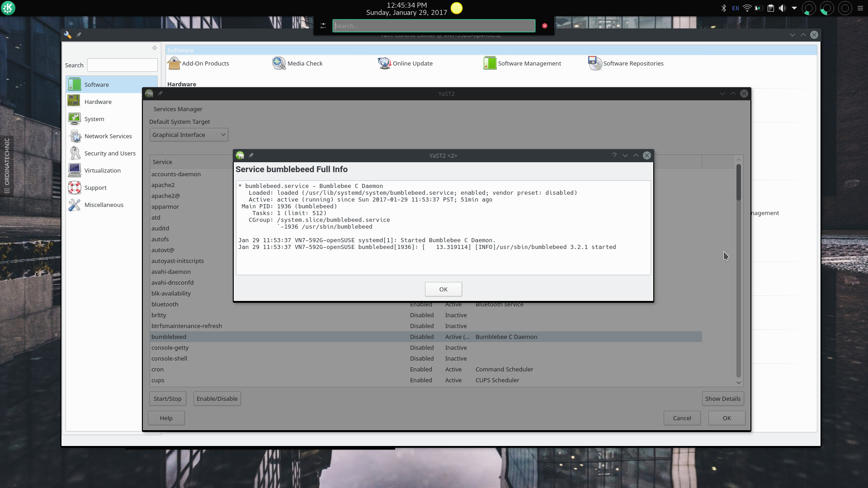Select Security and Users category
This screenshot has width=868, height=488.
tap(104, 153)
